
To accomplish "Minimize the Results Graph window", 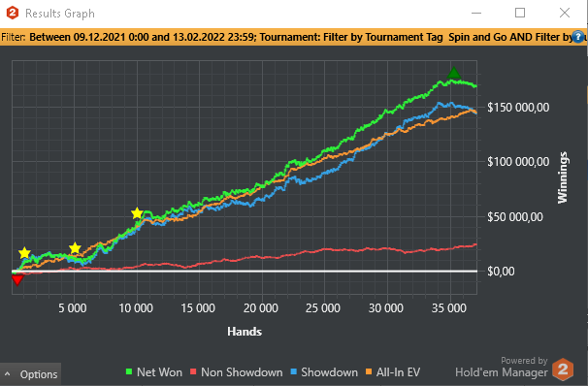I will [476, 13].
